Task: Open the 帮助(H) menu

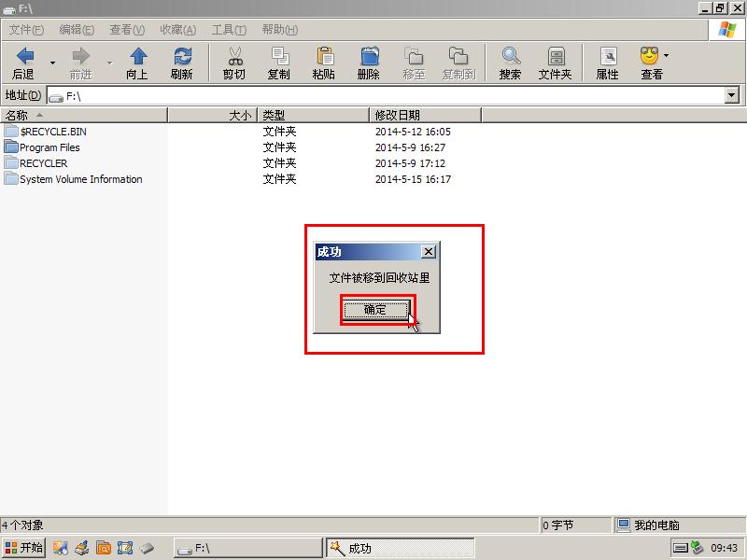Action: (x=280, y=30)
